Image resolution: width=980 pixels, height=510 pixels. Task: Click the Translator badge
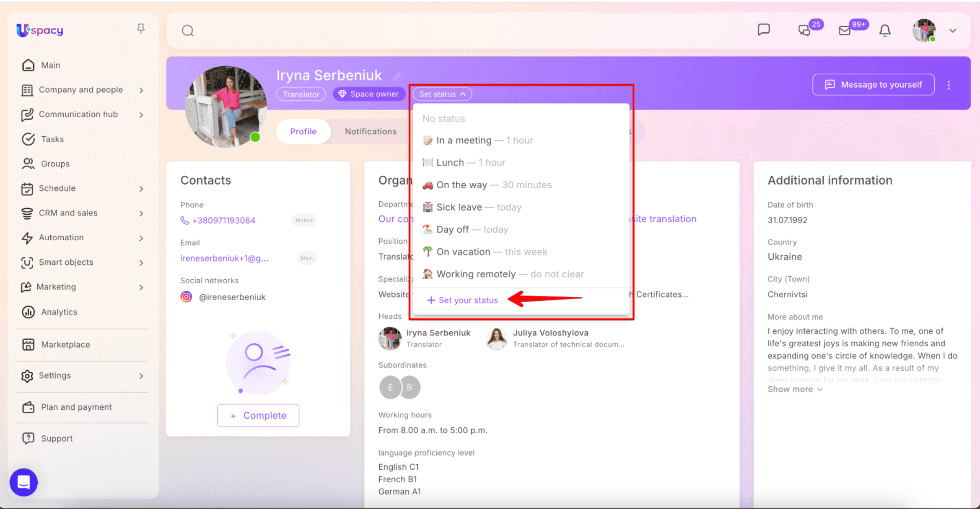tap(301, 94)
